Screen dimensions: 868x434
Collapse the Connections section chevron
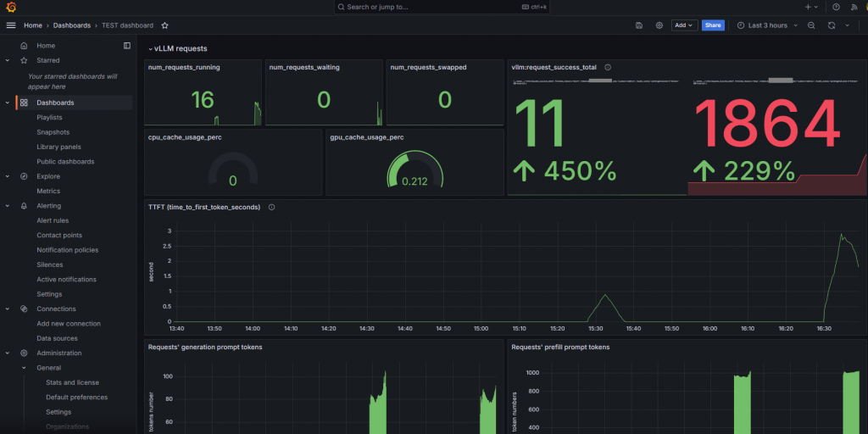click(x=7, y=309)
